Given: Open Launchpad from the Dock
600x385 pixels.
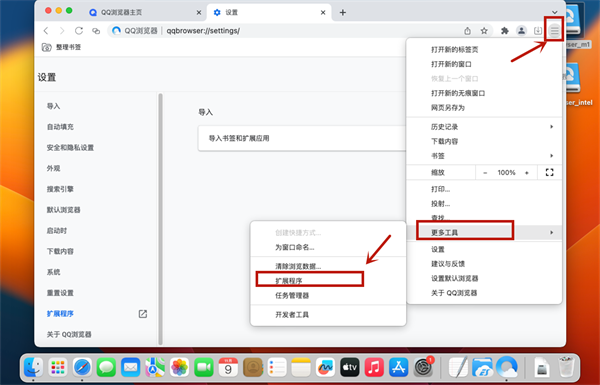Looking at the screenshot, I should point(58,368).
